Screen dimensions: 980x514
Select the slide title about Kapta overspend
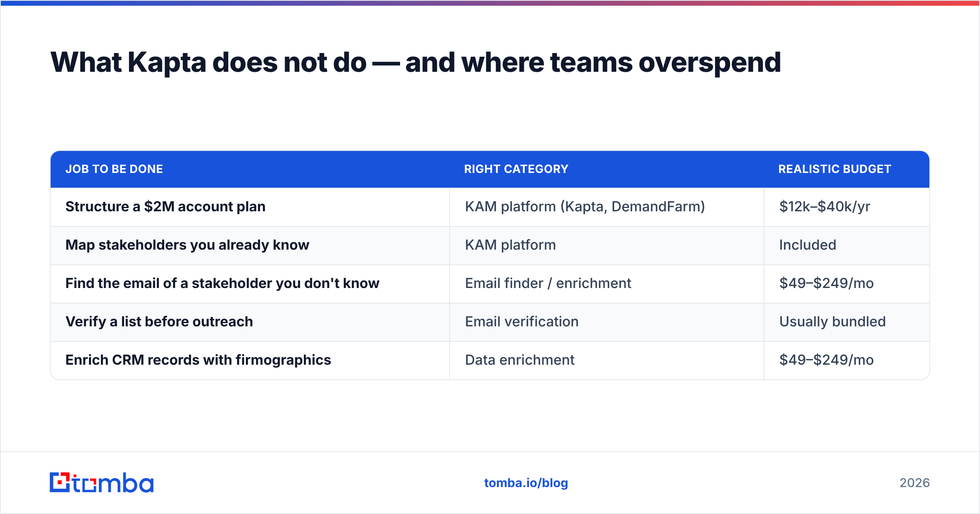tap(416, 62)
